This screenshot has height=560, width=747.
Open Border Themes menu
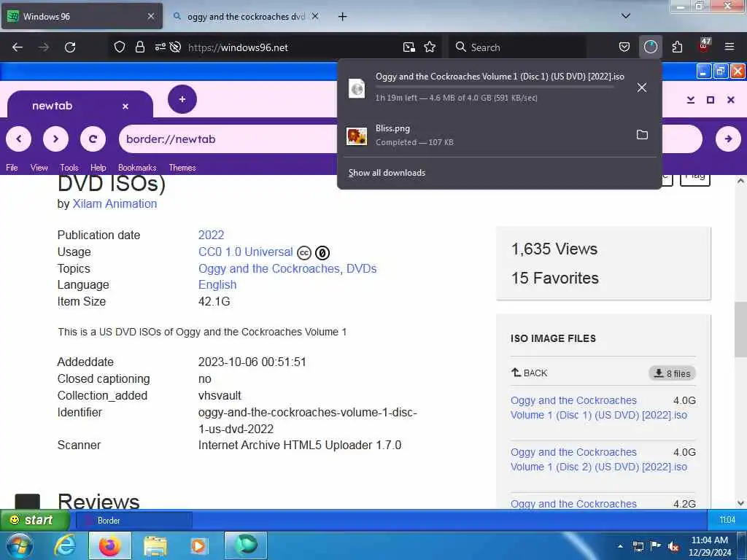click(x=182, y=168)
